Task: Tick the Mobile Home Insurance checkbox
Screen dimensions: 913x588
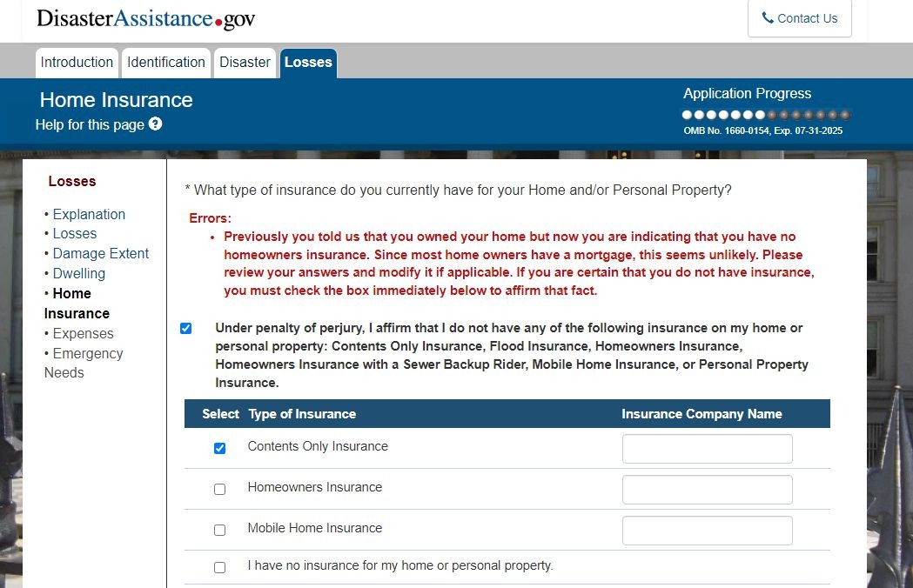Action: [219, 531]
